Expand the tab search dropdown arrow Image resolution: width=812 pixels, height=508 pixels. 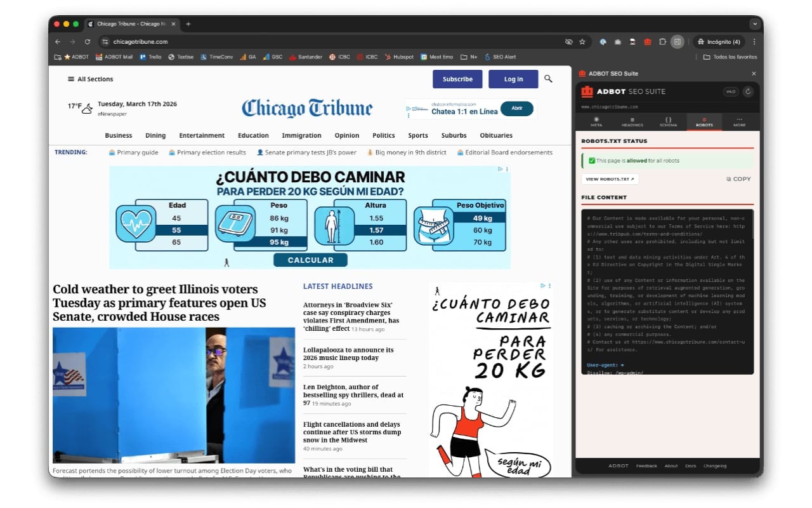tap(754, 24)
